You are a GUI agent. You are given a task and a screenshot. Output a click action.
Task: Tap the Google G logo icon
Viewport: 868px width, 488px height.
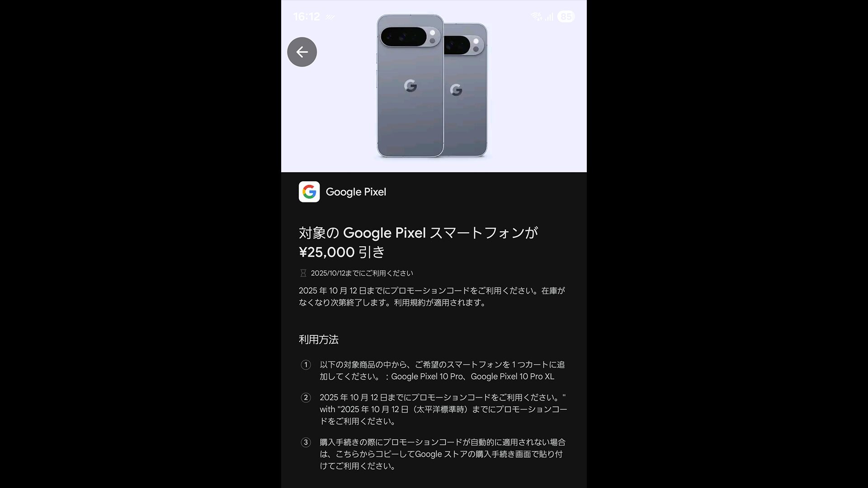(x=309, y=192)
